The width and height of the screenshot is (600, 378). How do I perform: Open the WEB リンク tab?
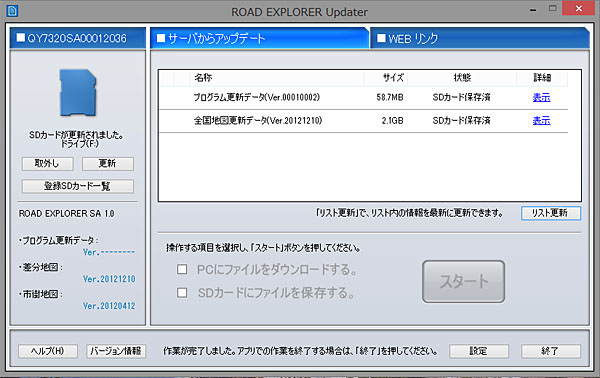[480, 38]
